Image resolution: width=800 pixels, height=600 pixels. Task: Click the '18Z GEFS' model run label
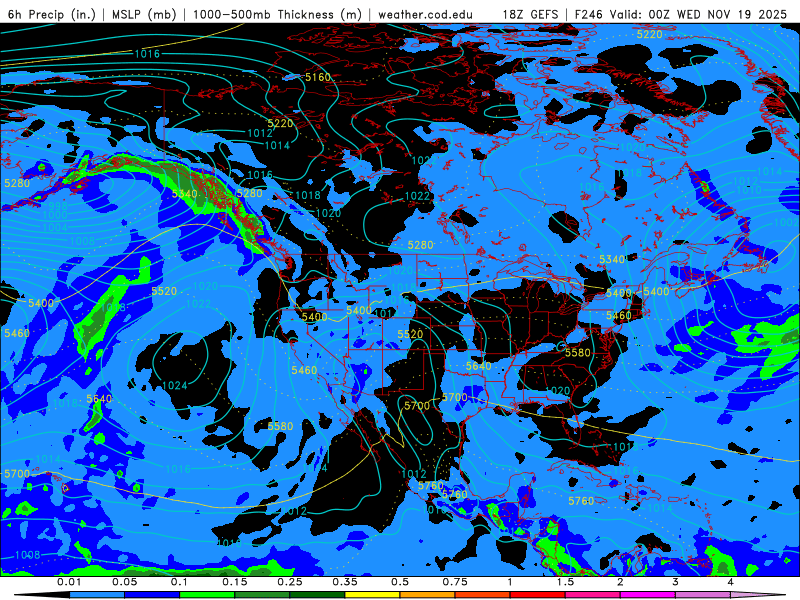530,14
